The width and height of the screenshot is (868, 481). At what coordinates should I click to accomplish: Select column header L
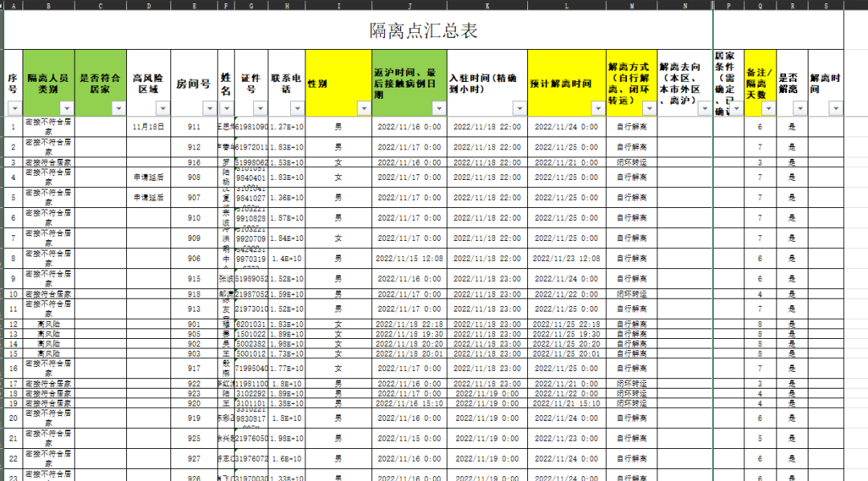[x=567, y=6]
